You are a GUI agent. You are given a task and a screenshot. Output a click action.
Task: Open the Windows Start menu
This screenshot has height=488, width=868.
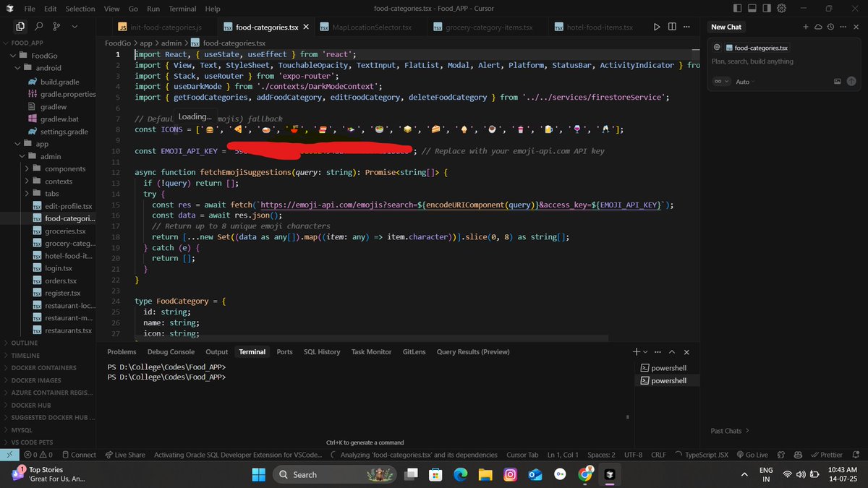(x=259, y=474)
